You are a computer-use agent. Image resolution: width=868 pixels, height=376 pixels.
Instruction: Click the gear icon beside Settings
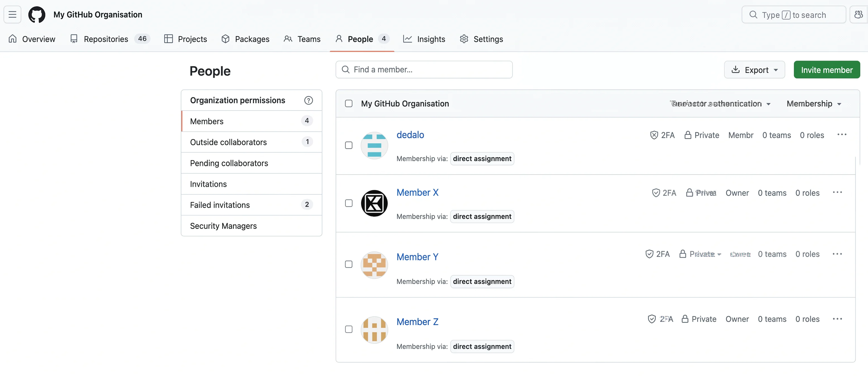[x=464, y=39]
